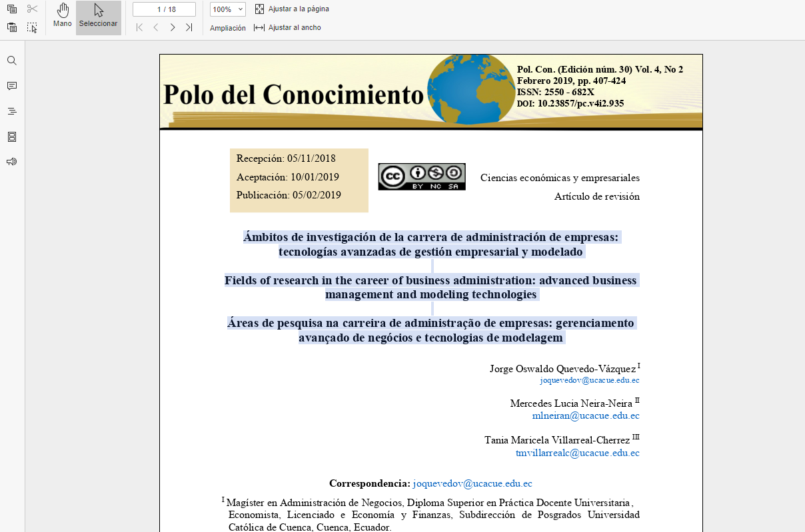This screenshot has height=532, width=805.
Task: Open the outline/bookmarks panel in the sidebar
Action: click(x=12, y=111)
